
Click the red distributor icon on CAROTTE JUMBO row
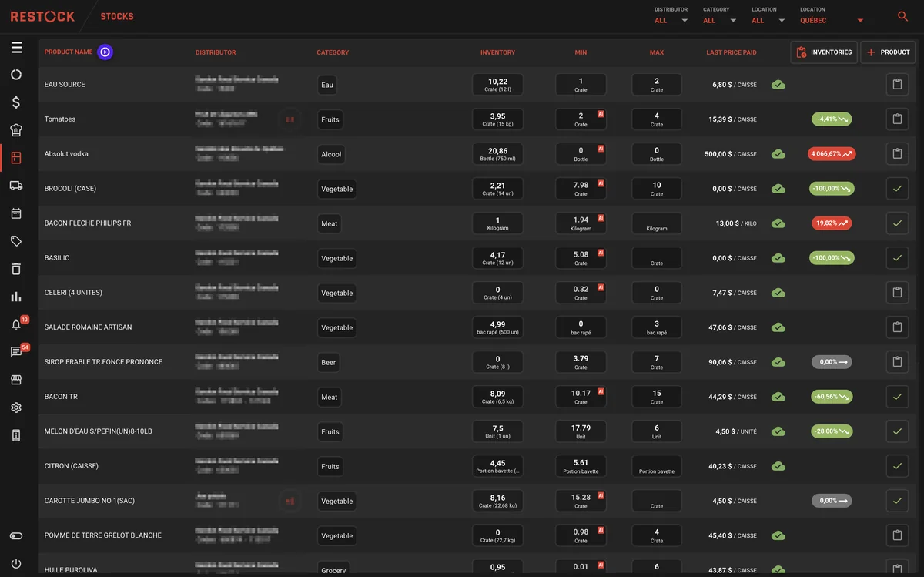point(290,501)
